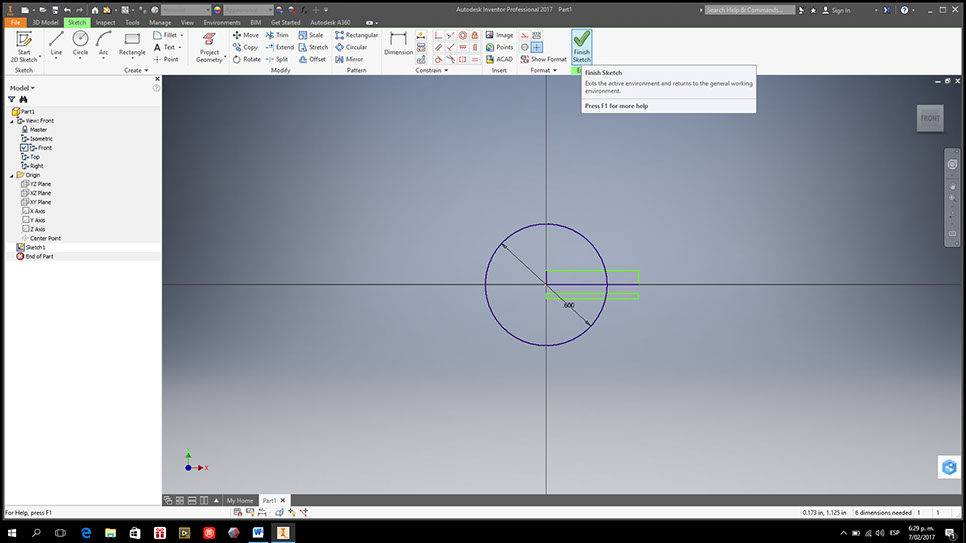
Task: Create a Circular pattern
Action: point(351,47)
